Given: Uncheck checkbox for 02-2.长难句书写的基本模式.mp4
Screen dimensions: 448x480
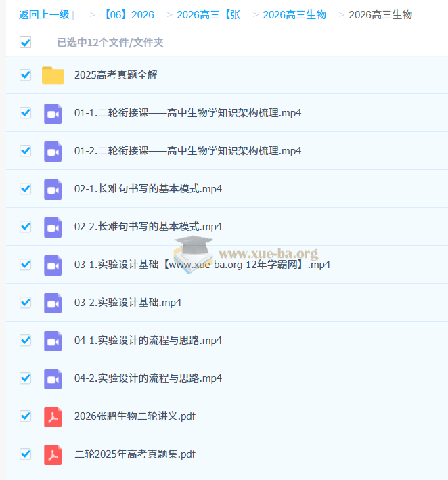Looking at the screenshot, I should pyautogui.click(x=26, y=227).
